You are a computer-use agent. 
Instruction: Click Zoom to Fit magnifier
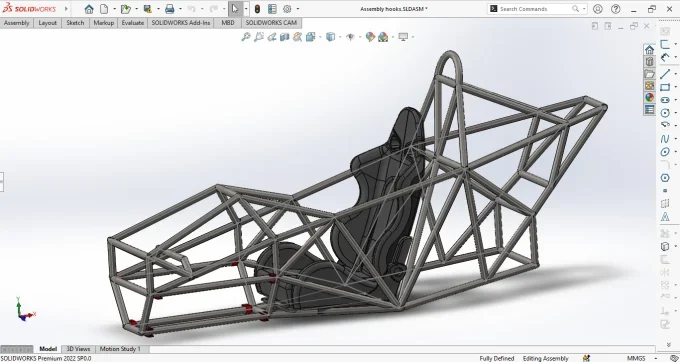[246, 37]
